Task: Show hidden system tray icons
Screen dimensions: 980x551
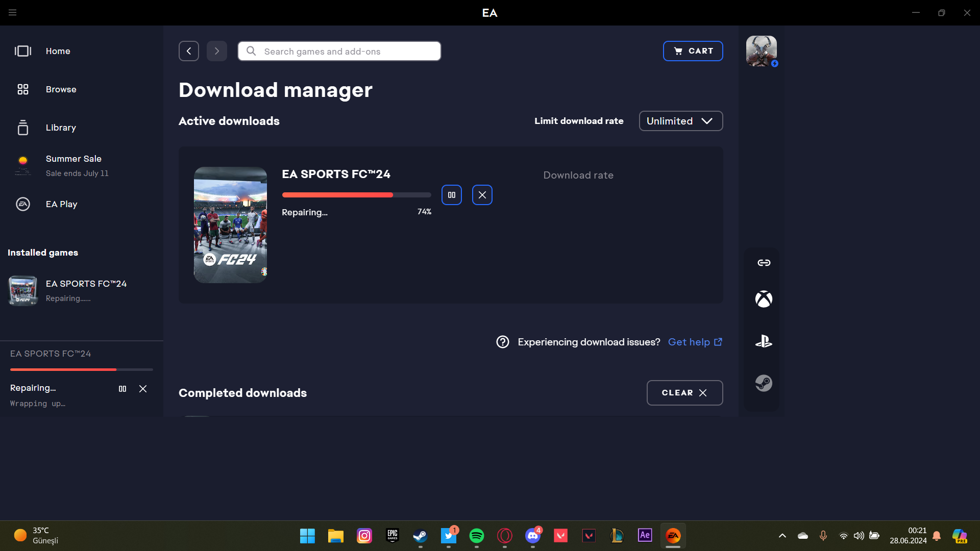Action: coord(782,536)
